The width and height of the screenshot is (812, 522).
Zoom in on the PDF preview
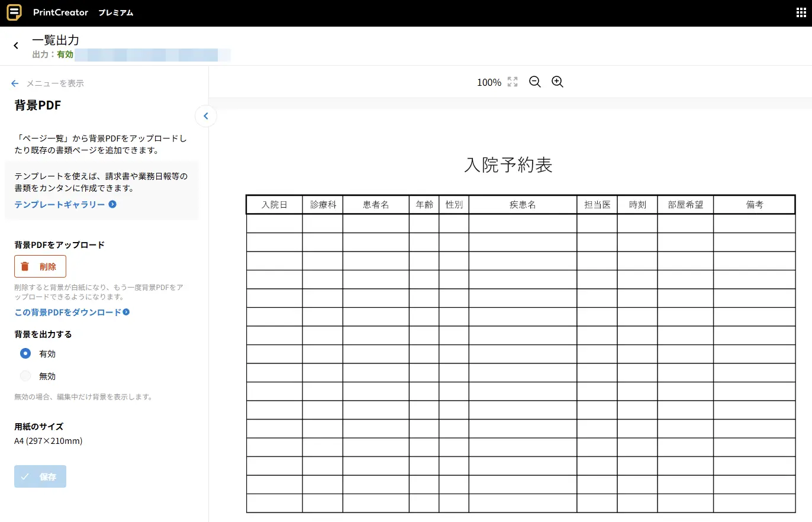point(557,82)
